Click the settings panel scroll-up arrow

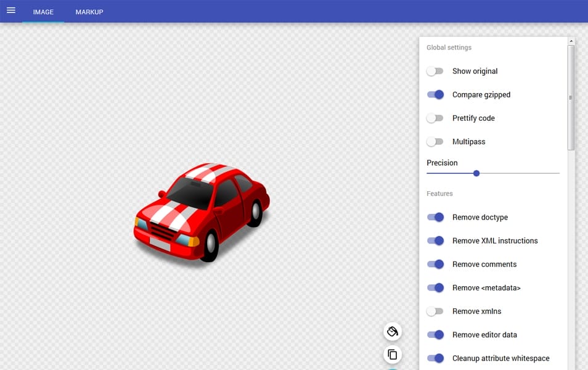click(571, 41)
